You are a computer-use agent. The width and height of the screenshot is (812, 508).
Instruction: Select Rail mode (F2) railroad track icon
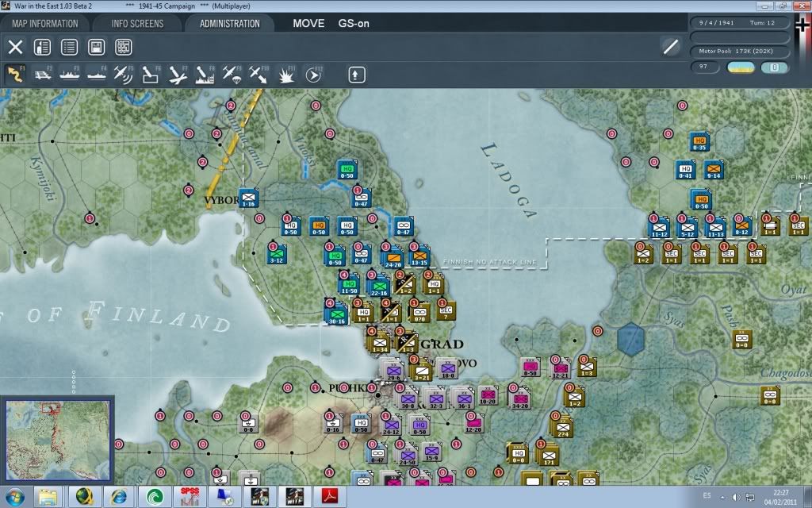(x=43, y=75)
